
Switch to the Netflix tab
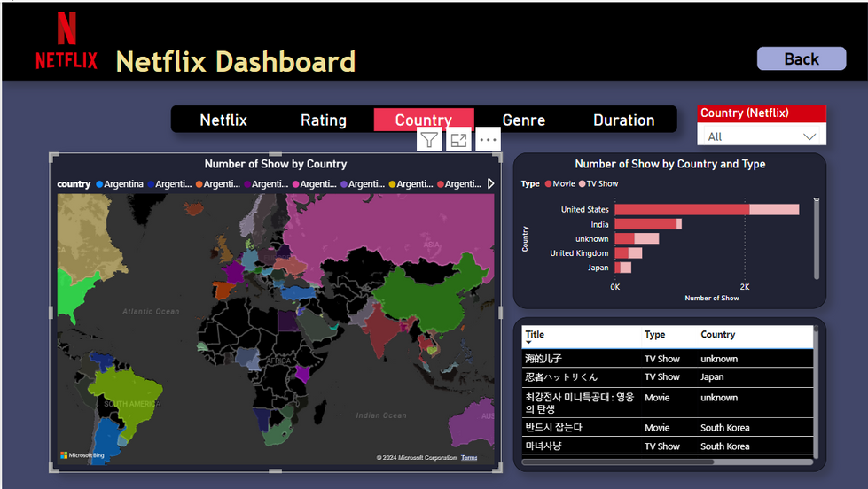[223, 120]
